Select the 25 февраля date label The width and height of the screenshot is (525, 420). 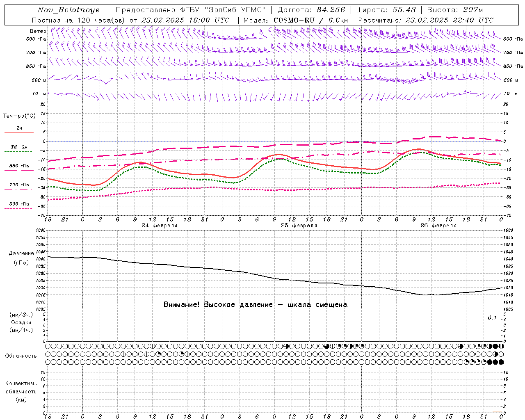tap(299, 226)
